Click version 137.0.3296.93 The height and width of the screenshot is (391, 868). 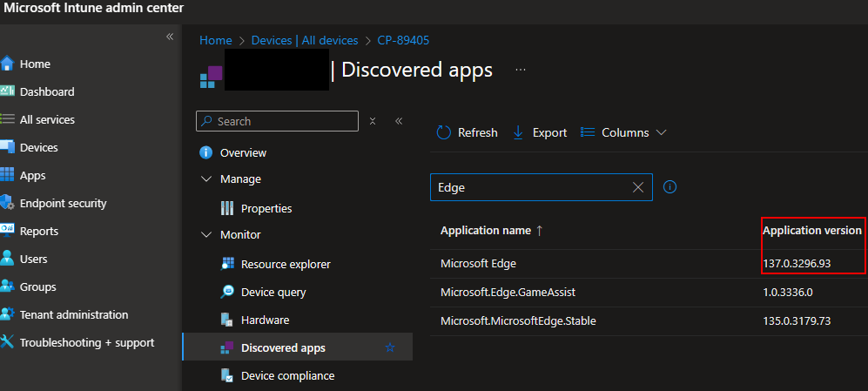[797, 264]
